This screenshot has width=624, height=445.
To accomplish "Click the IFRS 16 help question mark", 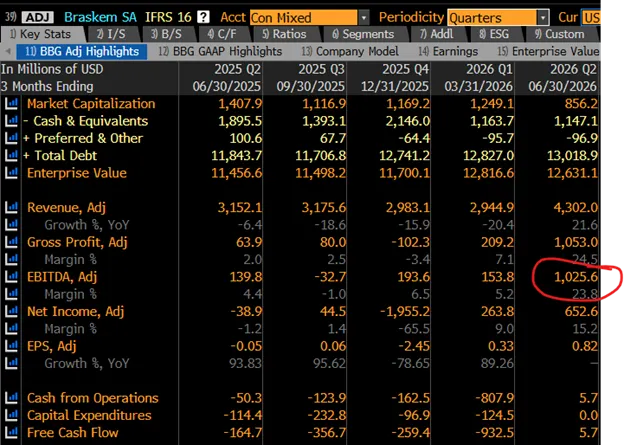I will click(x=203, y=17).
